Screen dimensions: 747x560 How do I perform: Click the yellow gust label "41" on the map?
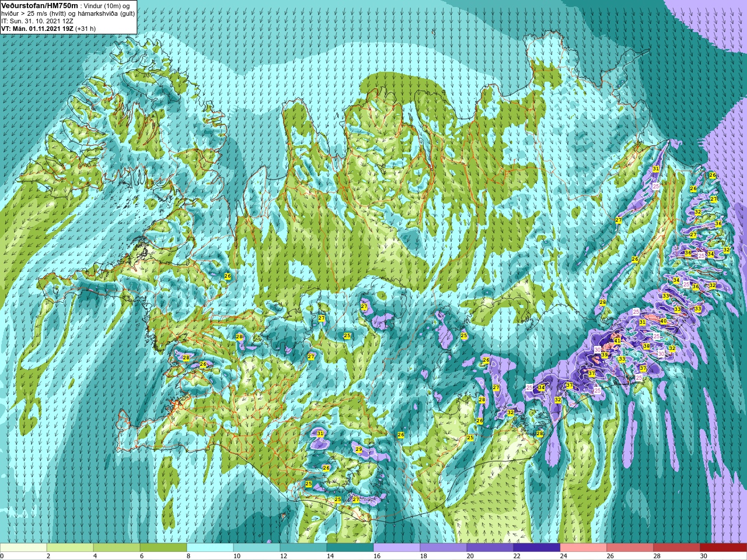tap(617, 340)
